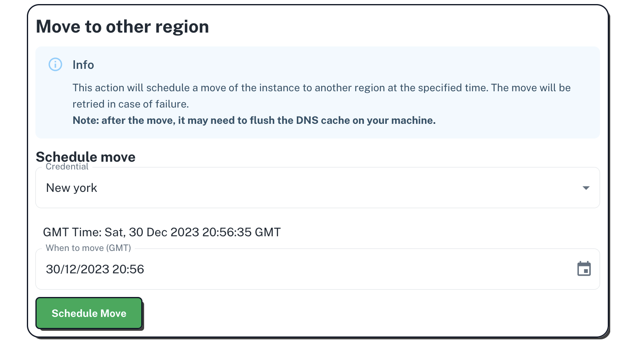Click the "retried in case of failure" text
The height and width of the screenshot is (343, 644).
coord(130,104)
